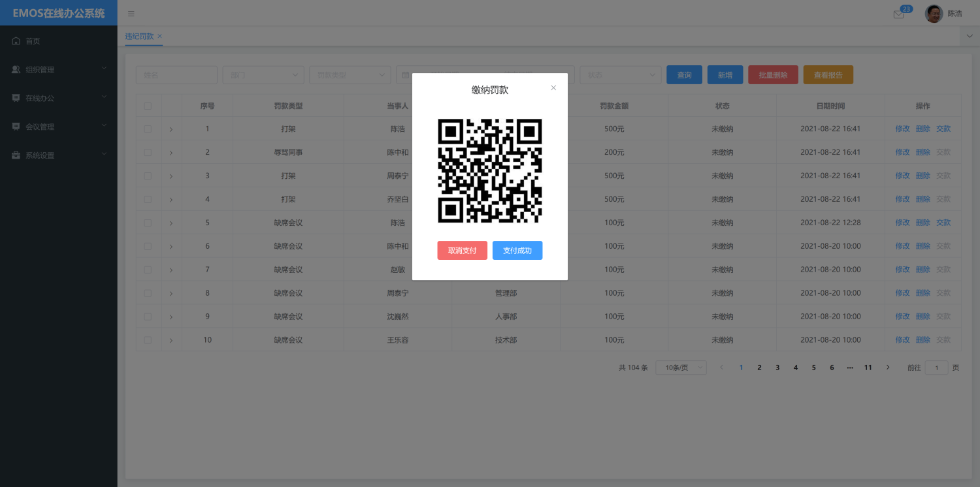Open the 状态 status dropdown

click(620, 74)
